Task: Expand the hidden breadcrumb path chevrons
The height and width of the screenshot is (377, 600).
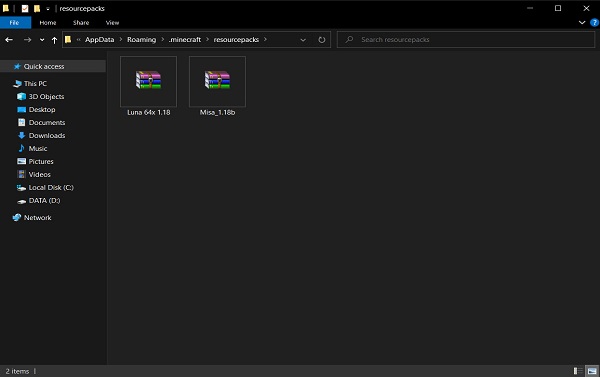Action: [78, 40]
